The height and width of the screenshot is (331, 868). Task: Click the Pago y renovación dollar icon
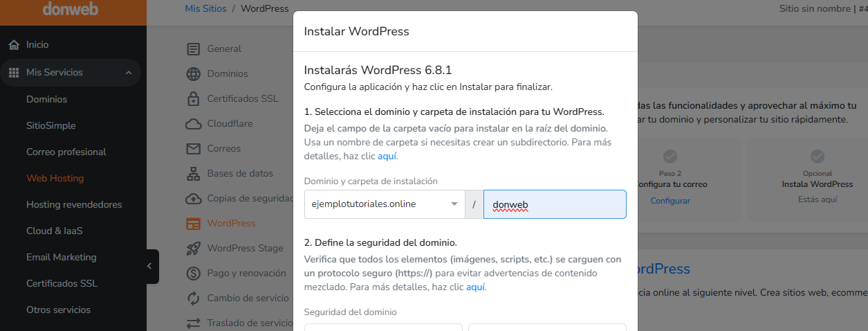click(194, 274)
